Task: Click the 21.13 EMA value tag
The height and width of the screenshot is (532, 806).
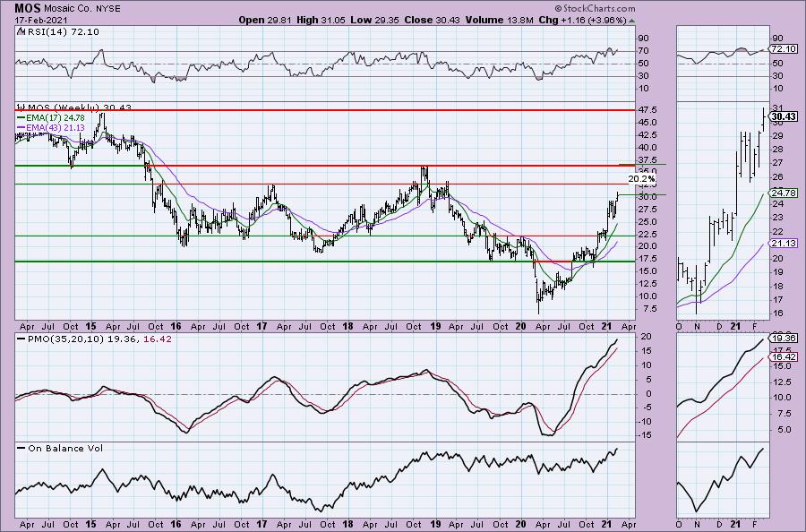Action: (784, 243)
